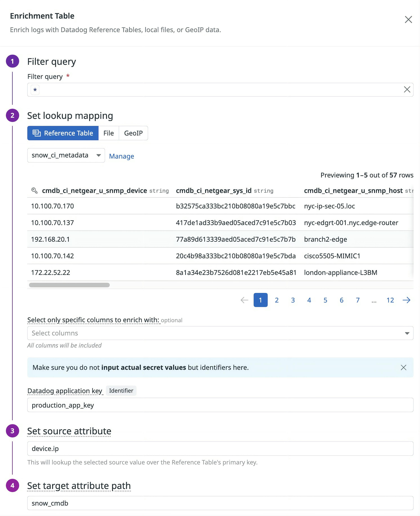Switch to the File tab
This screenshot has height=516, width=420.
point(108,133)
